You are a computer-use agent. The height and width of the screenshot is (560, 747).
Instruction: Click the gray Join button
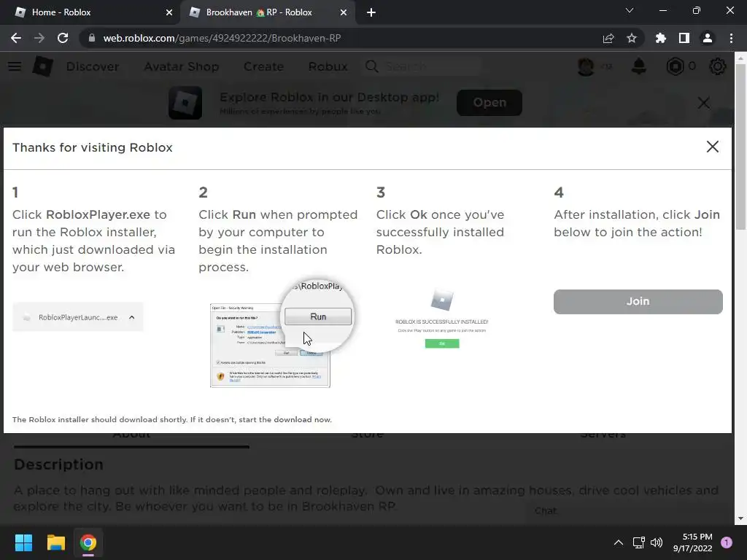638,301
